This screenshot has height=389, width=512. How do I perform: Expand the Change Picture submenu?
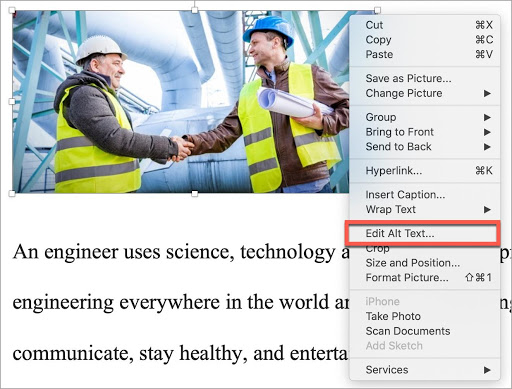click(x=424, y=93)
